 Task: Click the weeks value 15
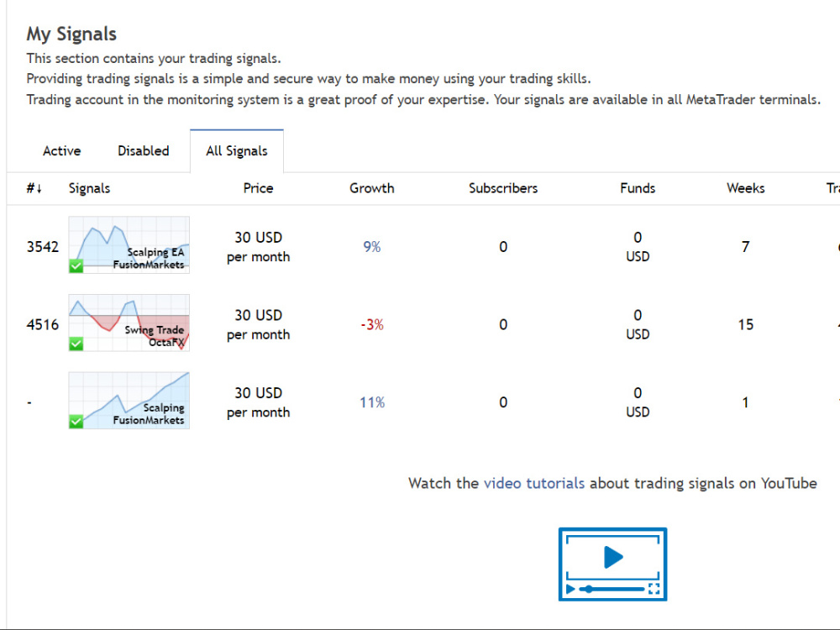pyautogui.click(x=746, y=324)
